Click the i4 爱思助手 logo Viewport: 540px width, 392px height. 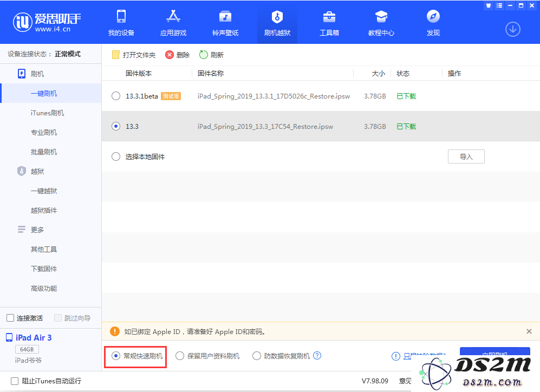47,22
